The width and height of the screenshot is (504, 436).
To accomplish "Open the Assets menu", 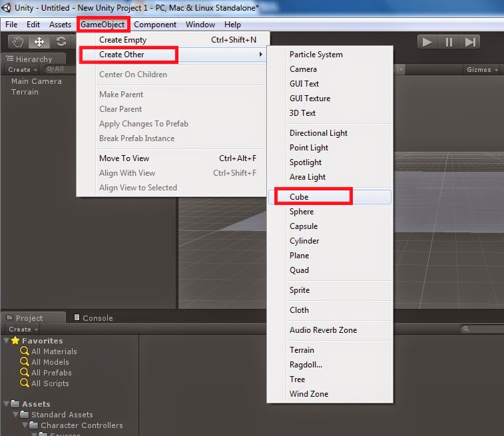I will pyautogui.click(x=60, y=25).
